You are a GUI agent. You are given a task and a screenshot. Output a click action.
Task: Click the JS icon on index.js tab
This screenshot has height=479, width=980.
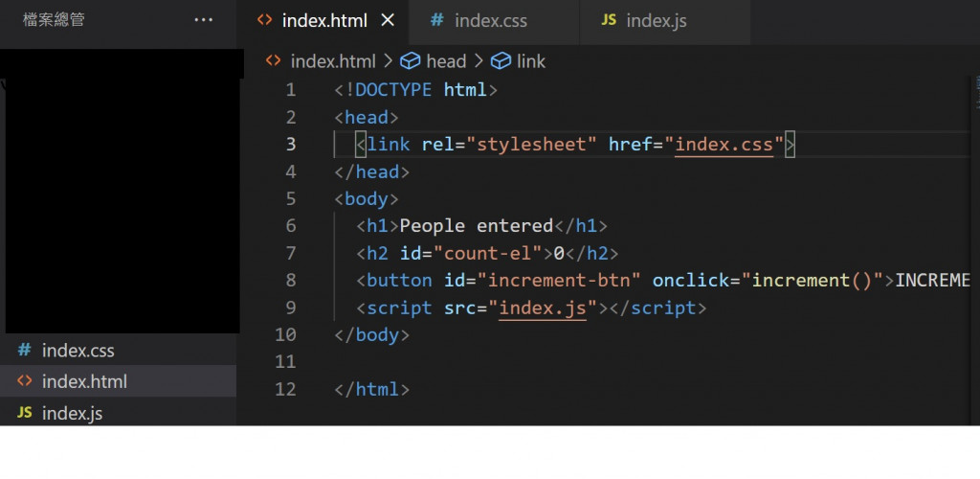point(609,20)
